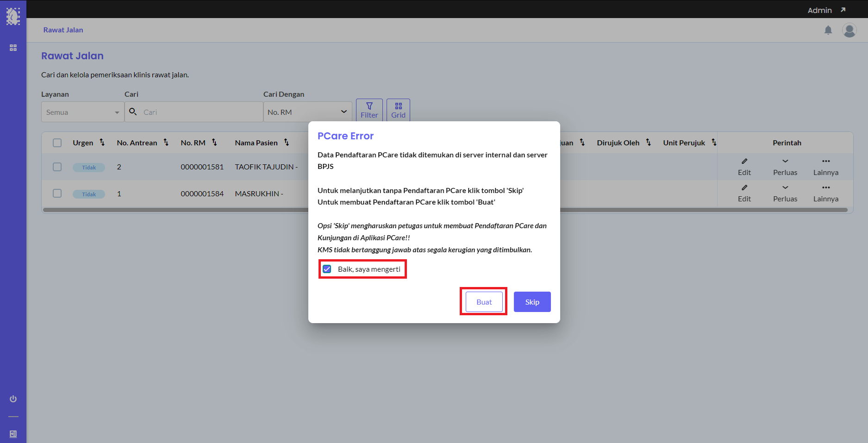
Task: Switch to Grid view
Action: pos(398,110)
